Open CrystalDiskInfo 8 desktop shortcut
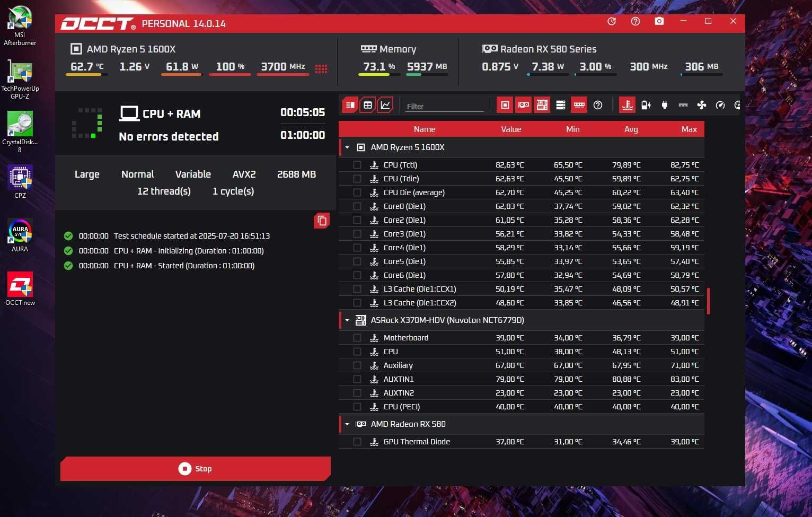812x517 pixels. pyautogui.click(x=20, y=132)
